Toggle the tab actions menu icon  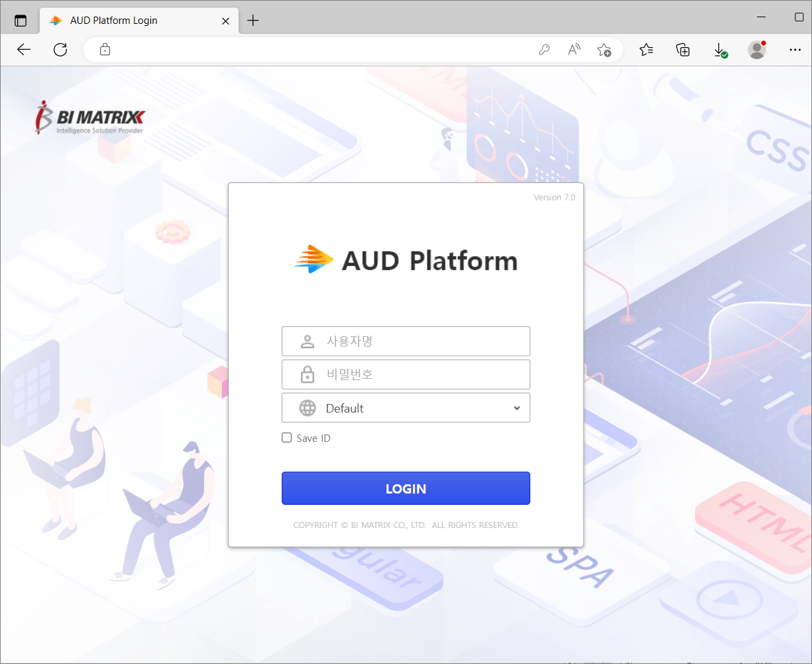(x=21, y=21)
